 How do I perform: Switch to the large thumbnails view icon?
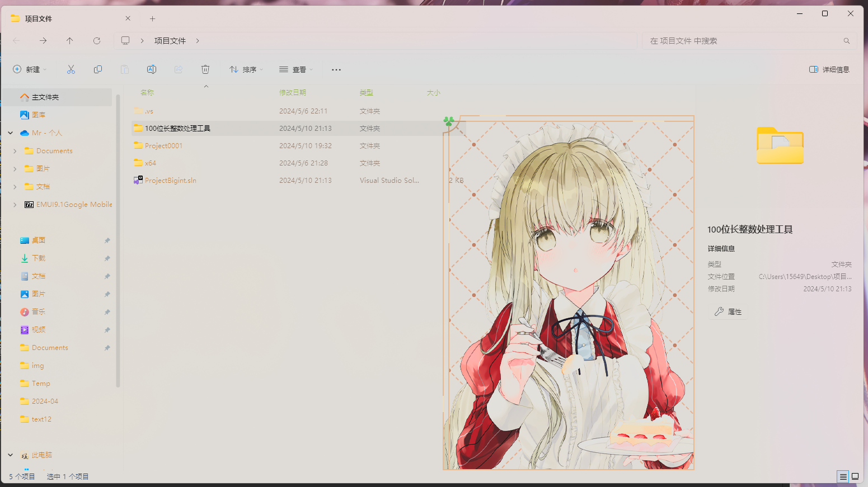point(855,476)
